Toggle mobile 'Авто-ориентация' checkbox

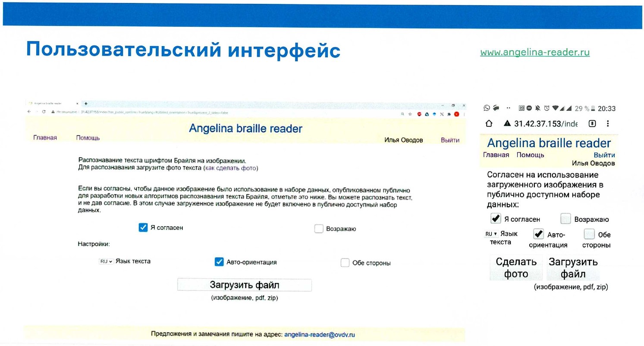coord(538,234)
